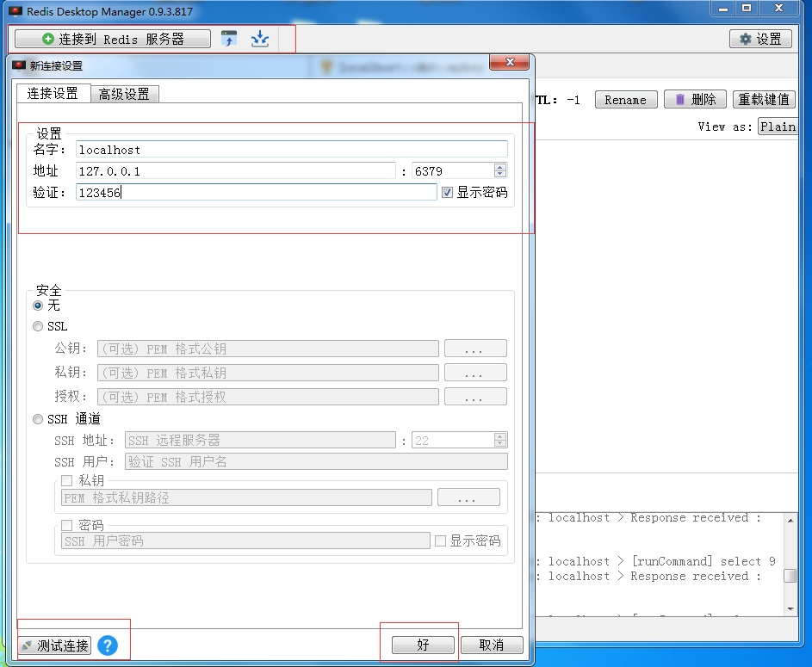The image size is (812, 667).
Task: Click the SSH address remote server field
Action: click(260, 441)
